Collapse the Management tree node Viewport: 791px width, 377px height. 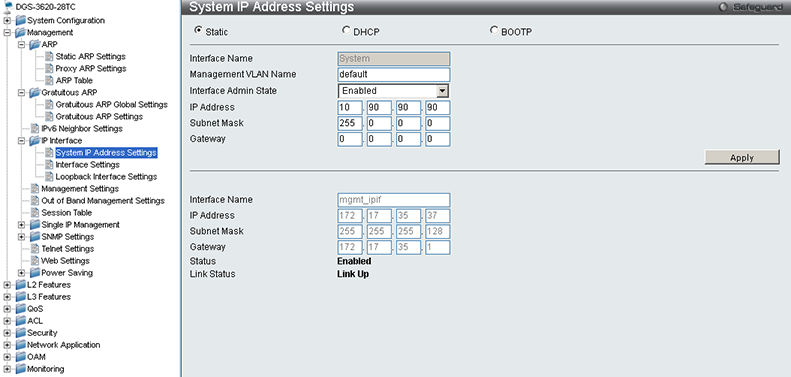tap(7, 33)
